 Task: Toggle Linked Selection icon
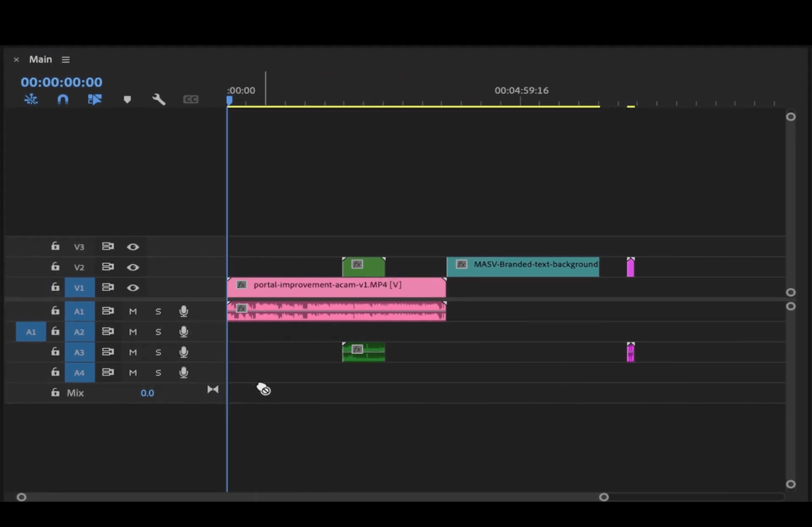(x=95, y=99)
